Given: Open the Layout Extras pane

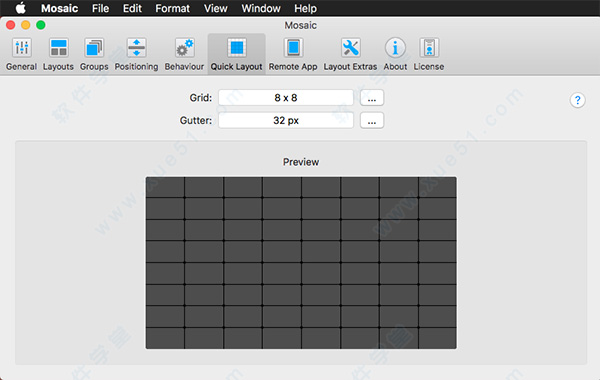Looking at the screenshot, I should coord(350,54).
